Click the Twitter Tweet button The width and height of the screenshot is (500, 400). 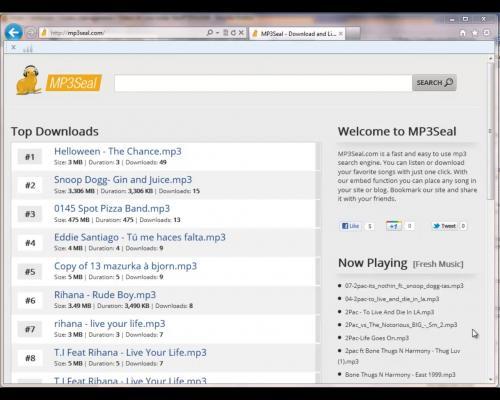(x=445, y=226)
